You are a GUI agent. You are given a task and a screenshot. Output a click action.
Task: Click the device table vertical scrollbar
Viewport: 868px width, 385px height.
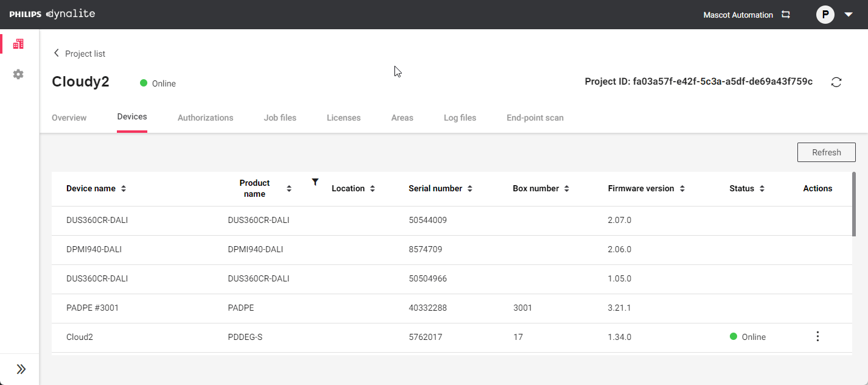tap(853, 204)
